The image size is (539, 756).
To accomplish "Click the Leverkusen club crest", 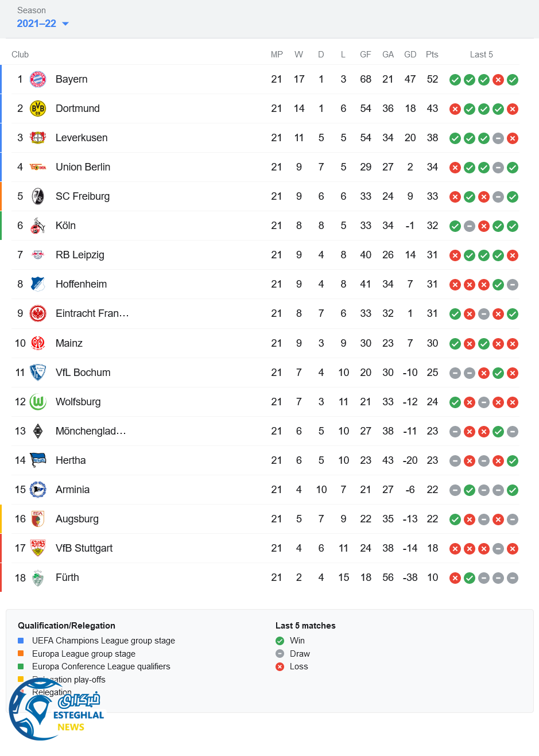I will pos(38,138).
